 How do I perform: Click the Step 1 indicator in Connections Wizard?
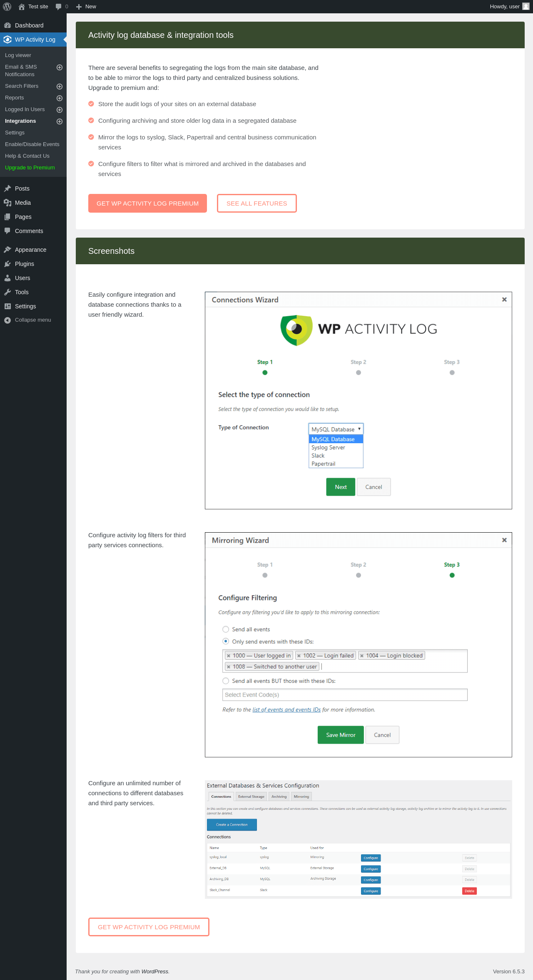[265, 367]
